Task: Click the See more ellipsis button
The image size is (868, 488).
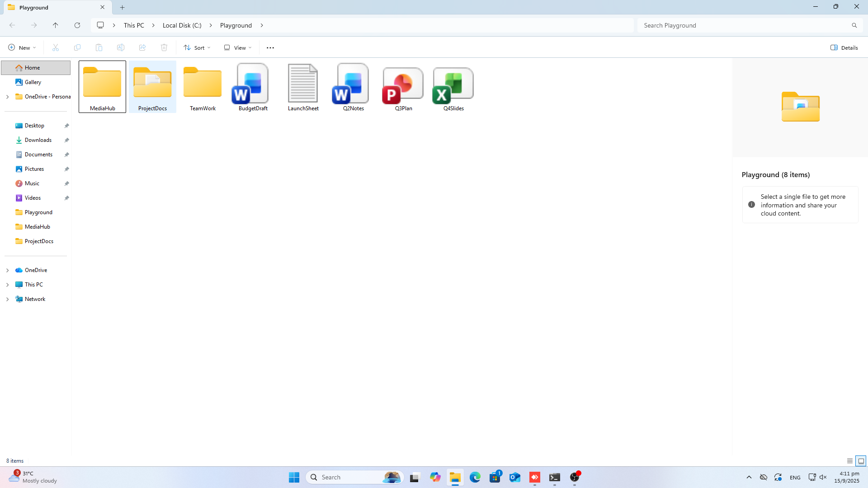Action: tap(270, 47)
